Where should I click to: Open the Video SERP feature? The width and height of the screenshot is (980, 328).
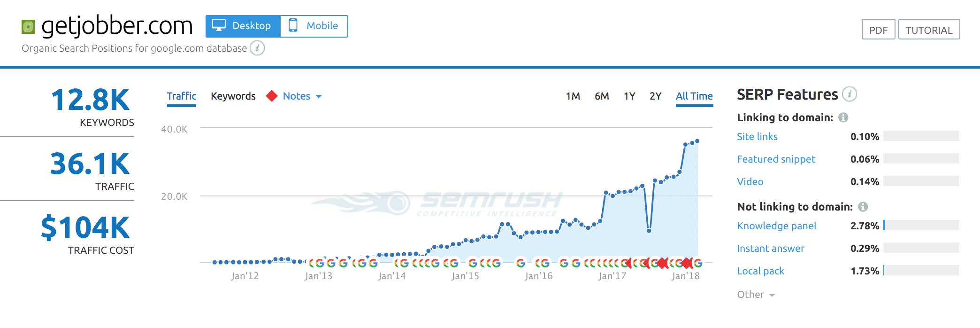750,181
